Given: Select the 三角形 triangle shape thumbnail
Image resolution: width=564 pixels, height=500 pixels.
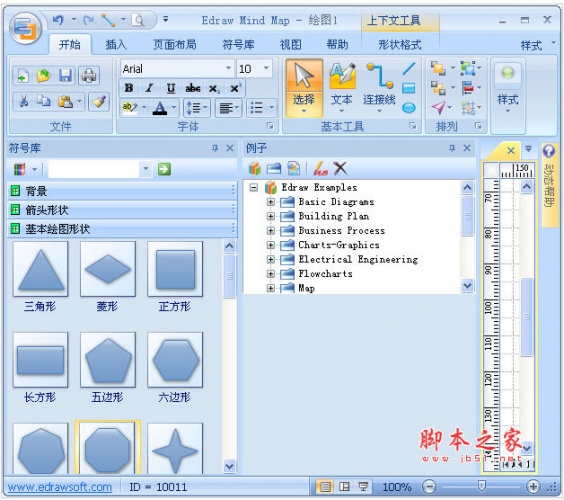Looking at the screenshot, I should pos(40,269).
